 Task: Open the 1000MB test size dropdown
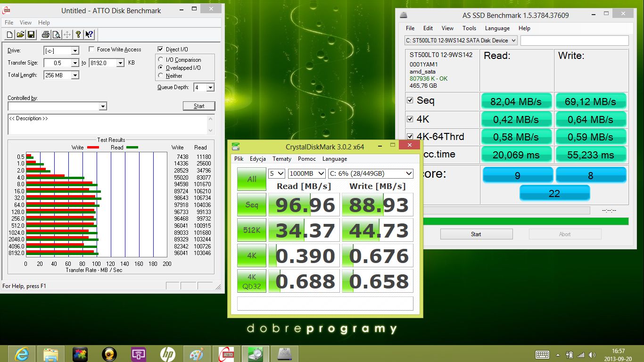307,173
